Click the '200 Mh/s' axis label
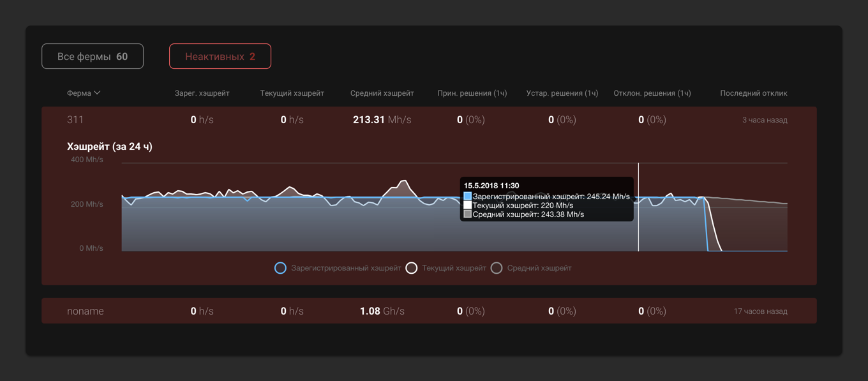The image size is (868, 381). pos(87,204)
